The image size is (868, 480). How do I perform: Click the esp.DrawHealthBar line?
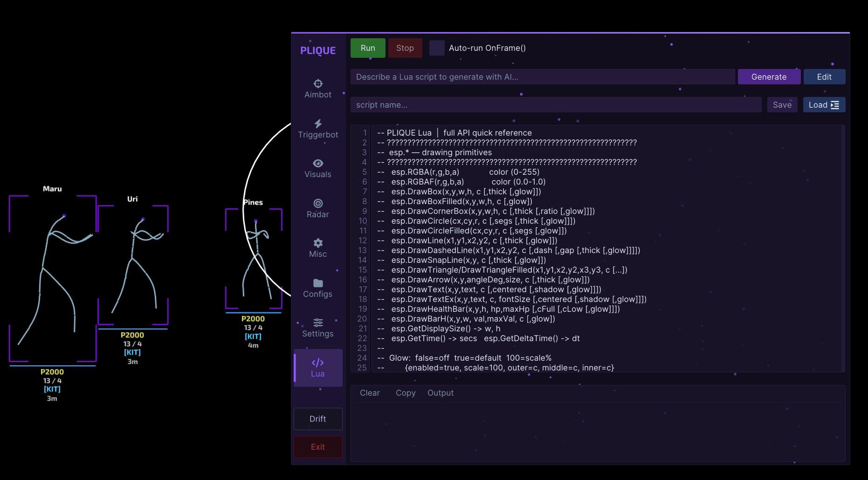point(498,309)
